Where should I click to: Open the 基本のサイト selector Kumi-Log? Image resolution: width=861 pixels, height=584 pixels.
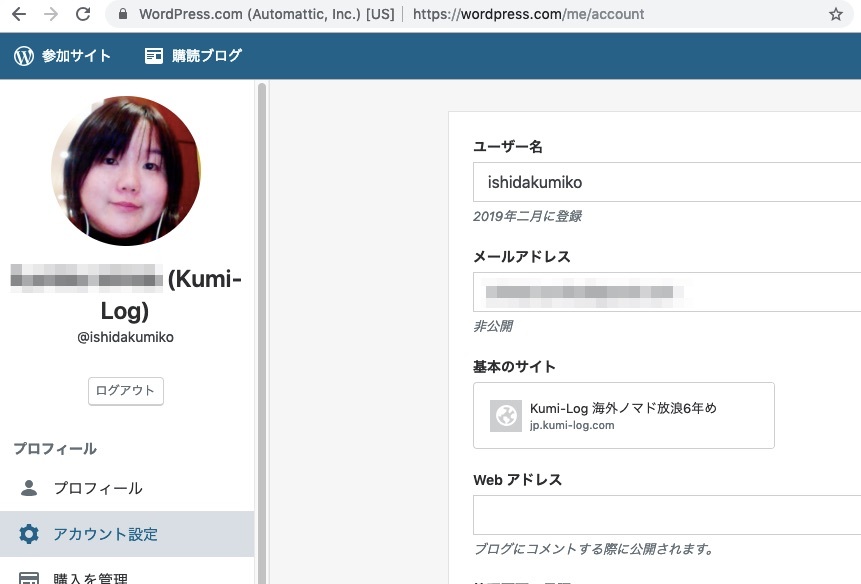[624, 415]
